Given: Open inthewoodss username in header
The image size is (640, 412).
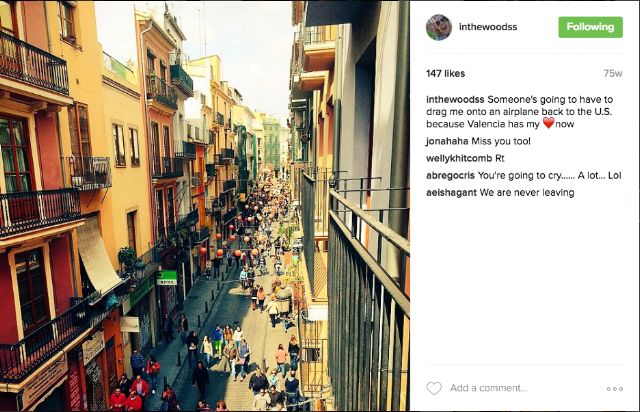Looking at the screenshot, I should pyautogui.click(x=488, y=27).
